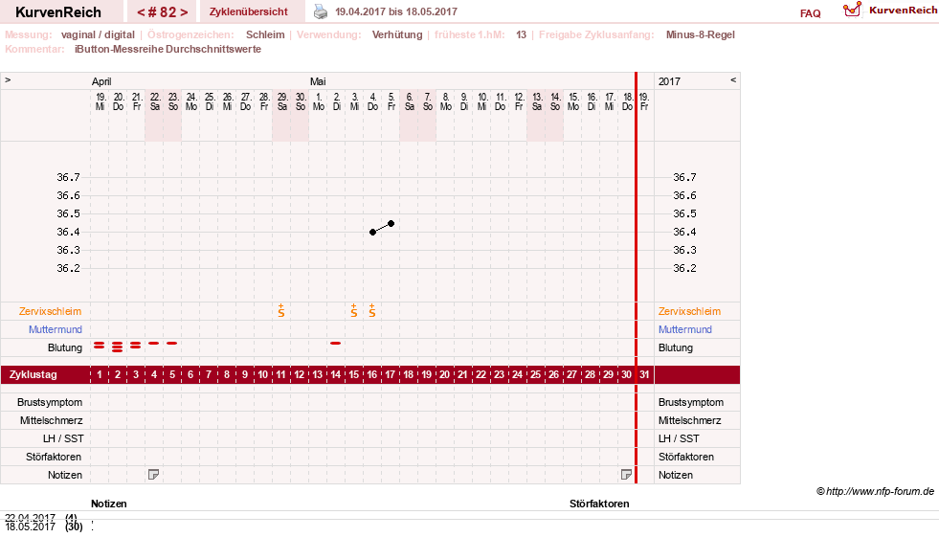Screen dimensions: 939x560
Task: Select cycle day 20 in Zyklustag bar
Action: click(x=444, y=374)
